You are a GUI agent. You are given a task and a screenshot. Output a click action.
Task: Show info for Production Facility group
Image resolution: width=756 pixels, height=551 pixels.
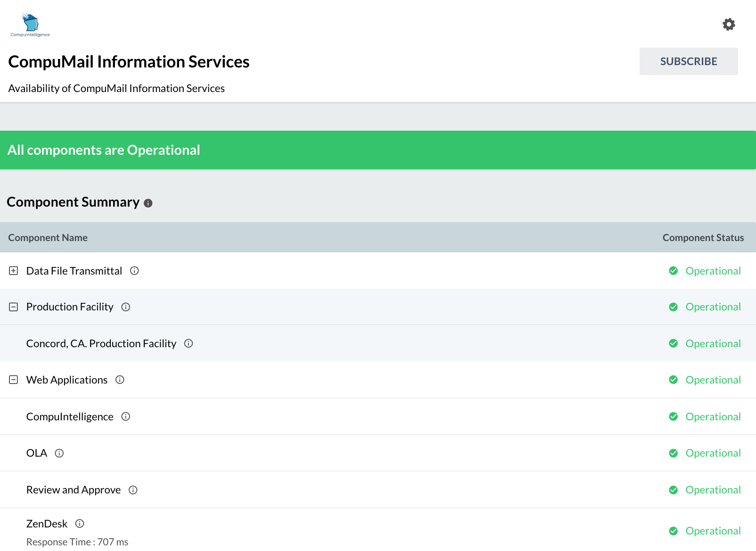(126, 307)
